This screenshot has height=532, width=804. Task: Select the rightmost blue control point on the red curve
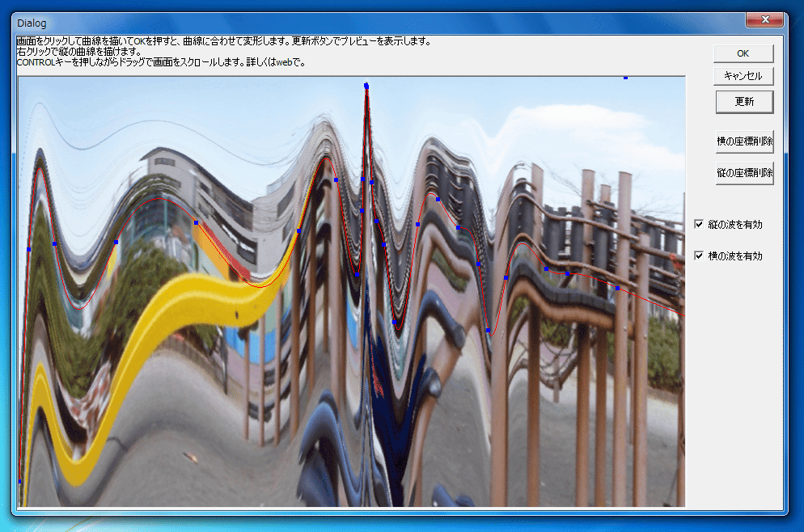click(617, 288)
